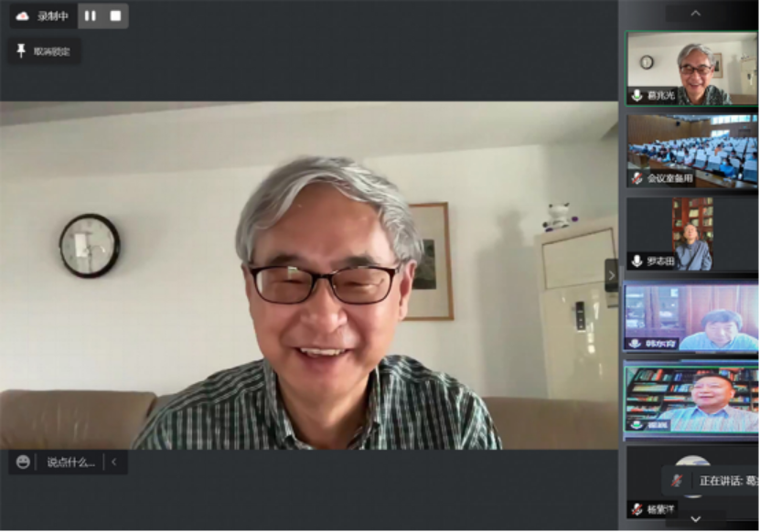Viewport: 760px width, 532px height.
Task: Click 葛兆光's microphone icon
Action: 637,95
